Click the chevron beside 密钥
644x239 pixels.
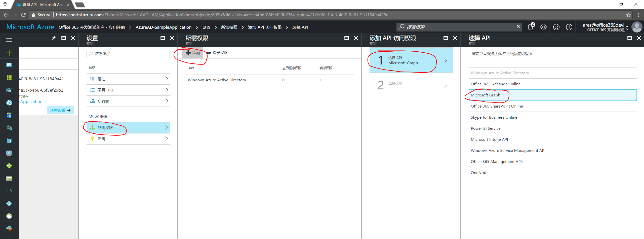166,139
